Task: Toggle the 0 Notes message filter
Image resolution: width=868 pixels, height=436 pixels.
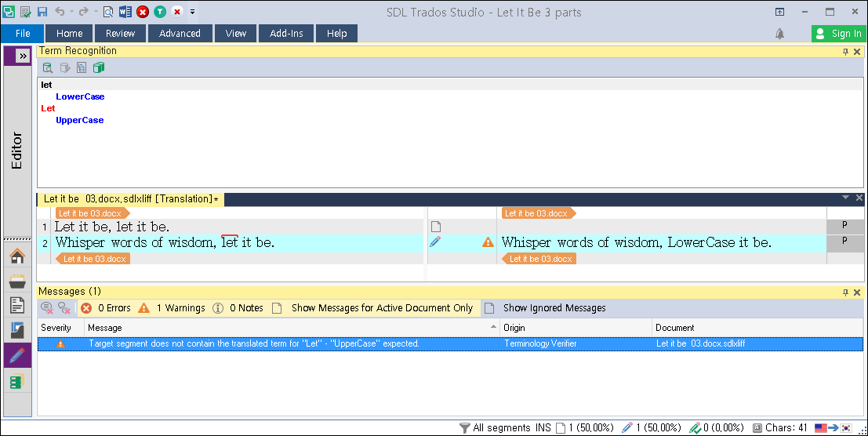Action: click(238, 307)
